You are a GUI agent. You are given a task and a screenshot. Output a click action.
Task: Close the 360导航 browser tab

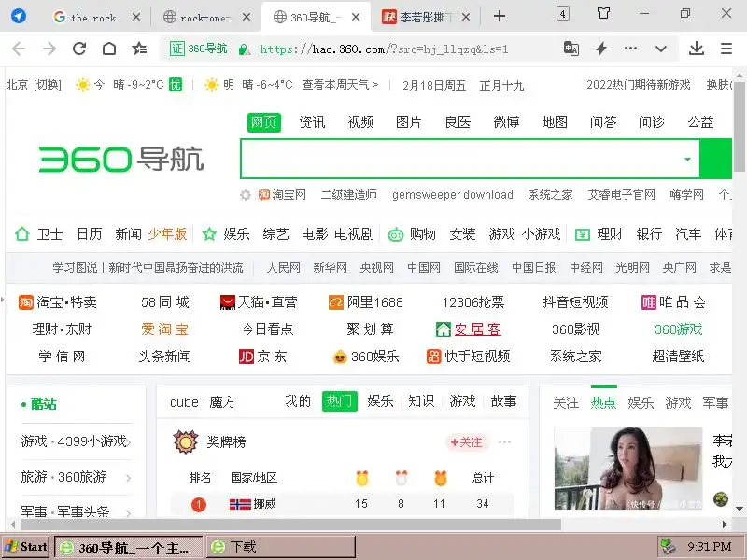356,17
